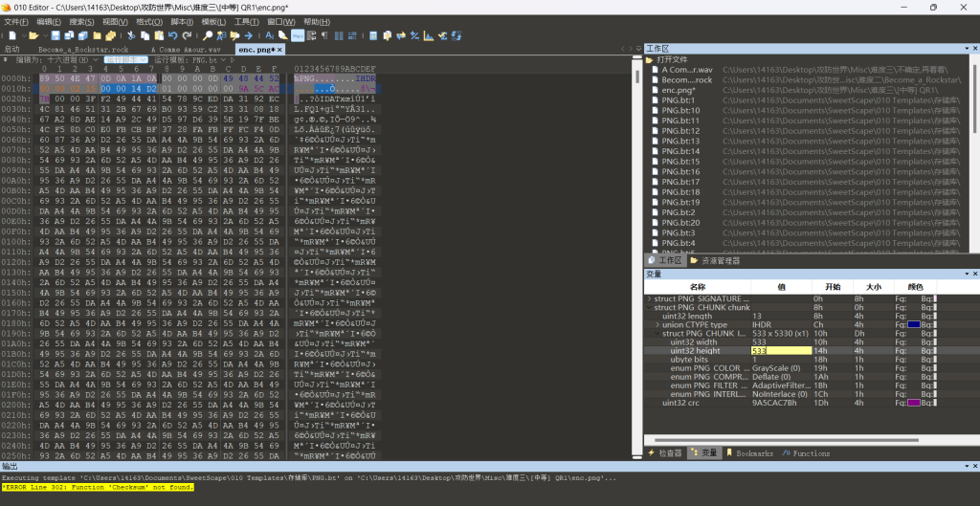Toggle the Hex edit mode button
The image size is (980, 506).
pyautogui.click(x=297, y=35)
